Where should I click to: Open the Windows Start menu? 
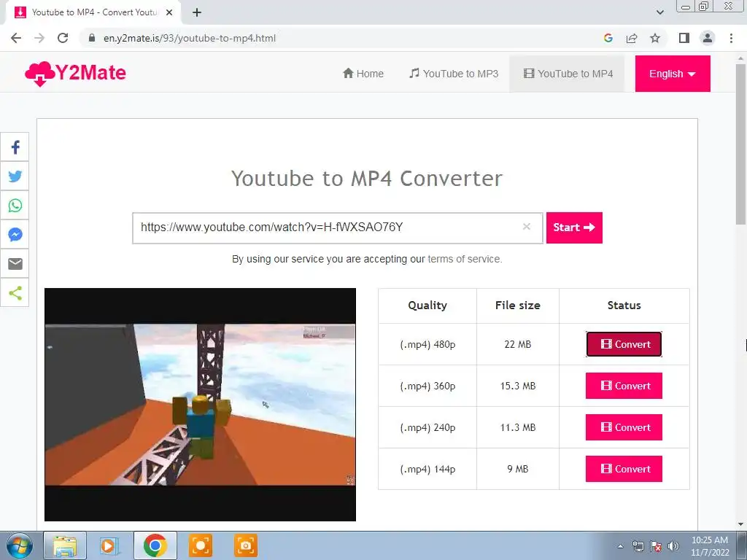coord(20,545)
